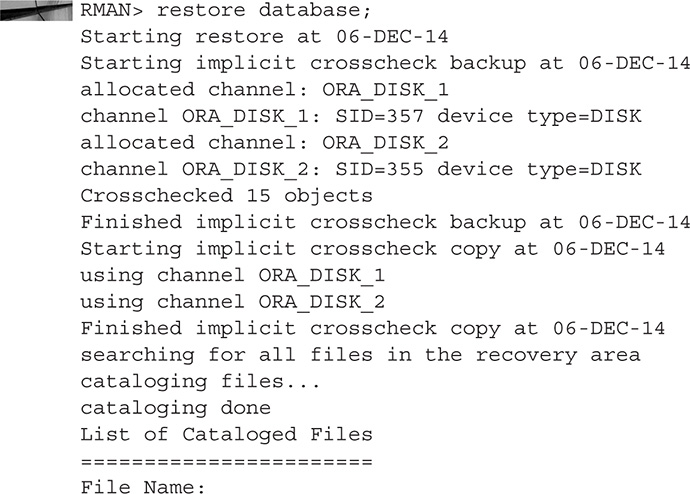Click 'allocated channel: ORA_DISK_2' text
The width and height of the screenshot is (690, 494).
click(x=264, y=143)
